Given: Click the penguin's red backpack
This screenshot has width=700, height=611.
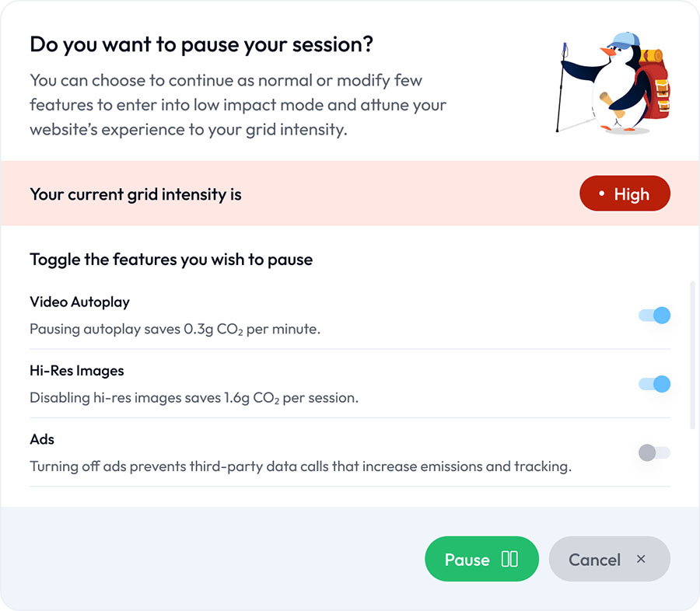Looking at the screenshot, I should coord(653,86).
